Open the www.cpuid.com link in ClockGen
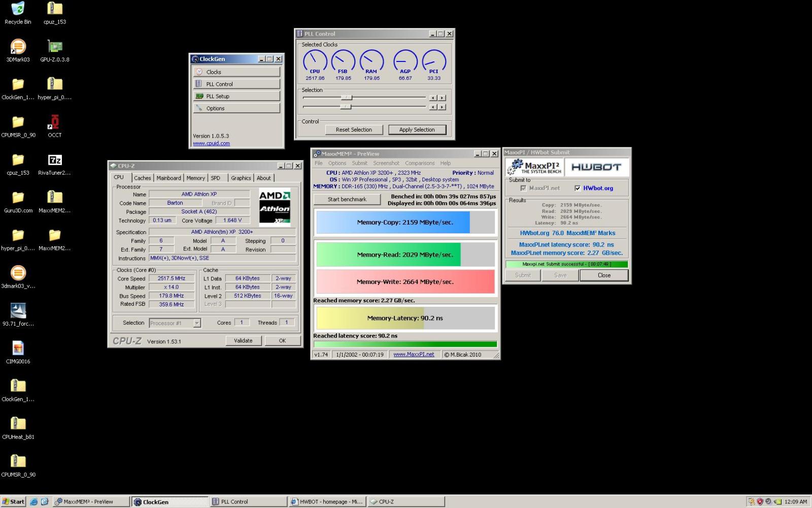The width and height of the screenshot is (812, 508). point(211,143)
